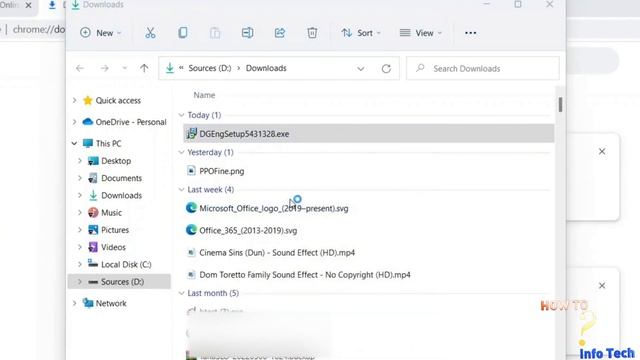This screenshot has width=640, height=360.
Task: Click the Cut scissors icon
Action: click(x=150, y=33)
